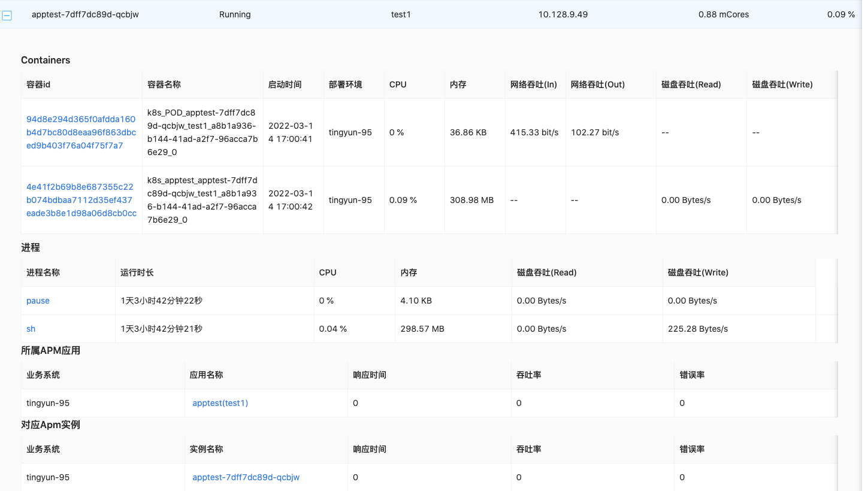Click the pod IP 10.128.9.49

[562, 14]
